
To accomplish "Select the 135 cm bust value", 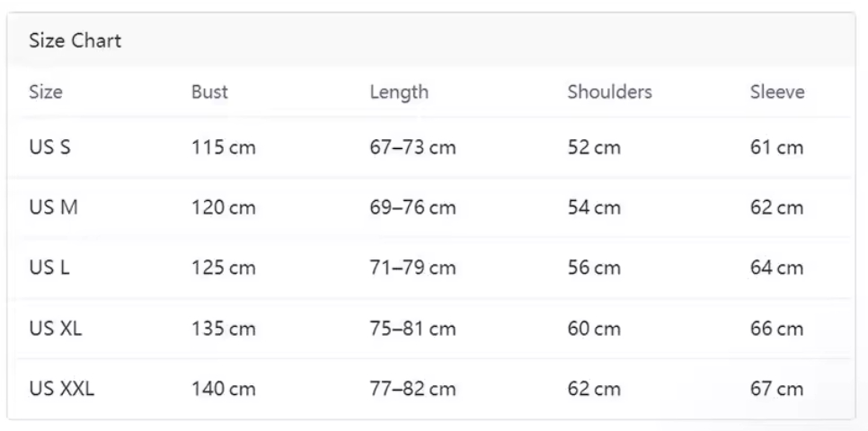I will point(223,329).
